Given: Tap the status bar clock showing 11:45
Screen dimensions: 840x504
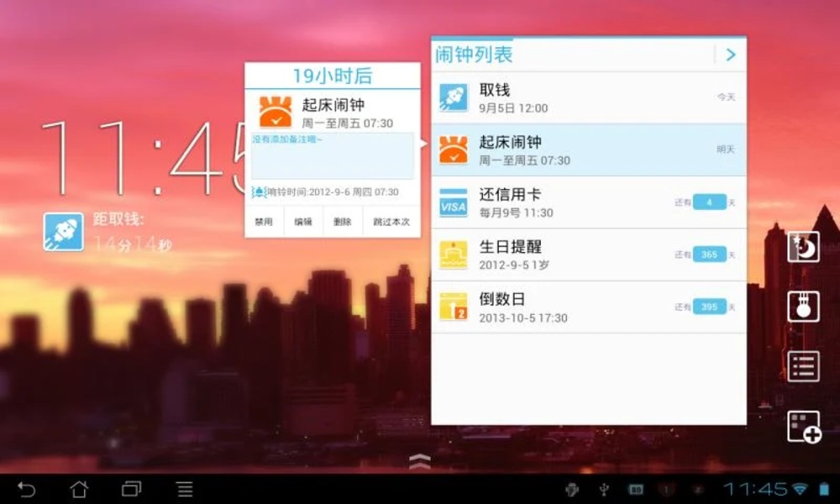Looking at the screenshot, I should click(x=755, y=489).
